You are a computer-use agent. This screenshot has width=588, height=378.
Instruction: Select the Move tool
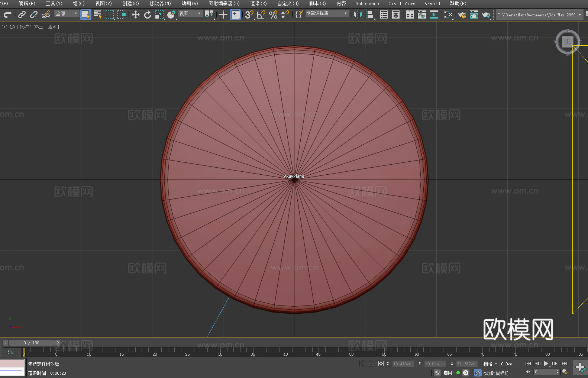pyautogui.click(x=136, y=14)
